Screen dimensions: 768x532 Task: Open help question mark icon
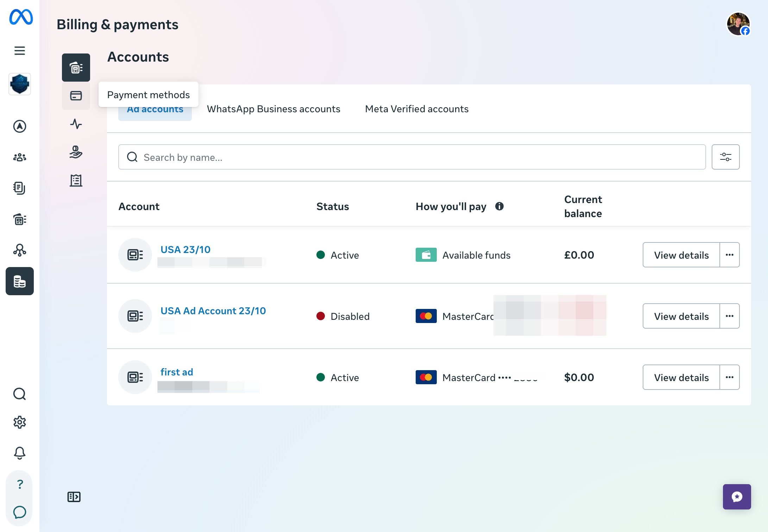[20, 484]
